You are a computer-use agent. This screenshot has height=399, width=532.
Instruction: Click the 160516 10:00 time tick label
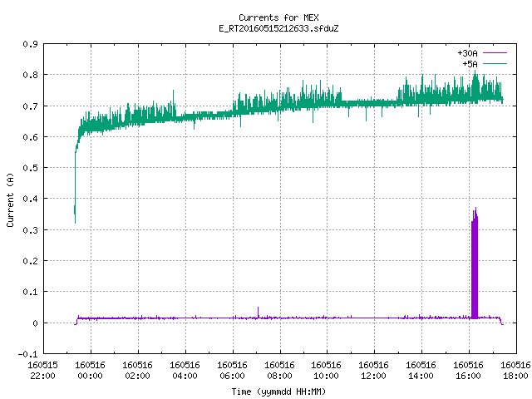tap(326, 370)
